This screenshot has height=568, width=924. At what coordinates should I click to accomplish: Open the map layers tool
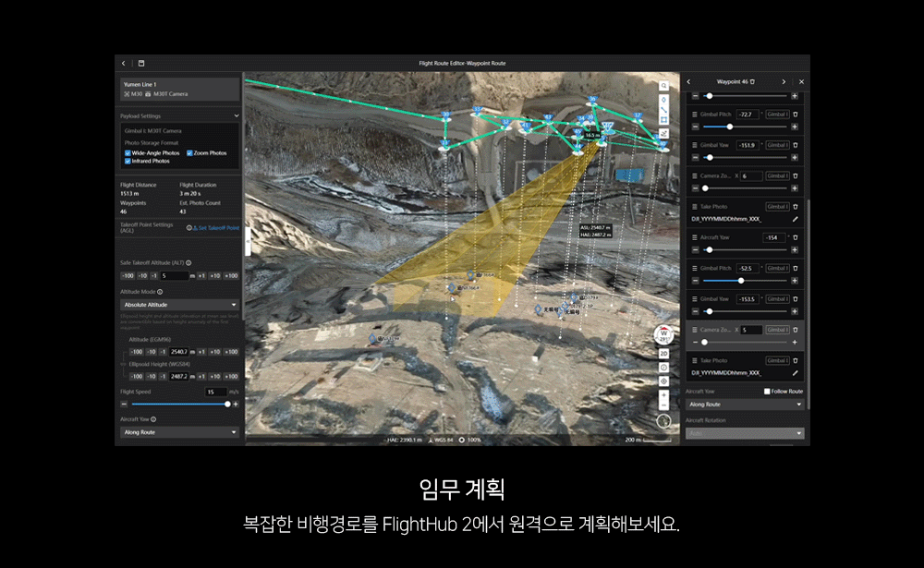663,134
